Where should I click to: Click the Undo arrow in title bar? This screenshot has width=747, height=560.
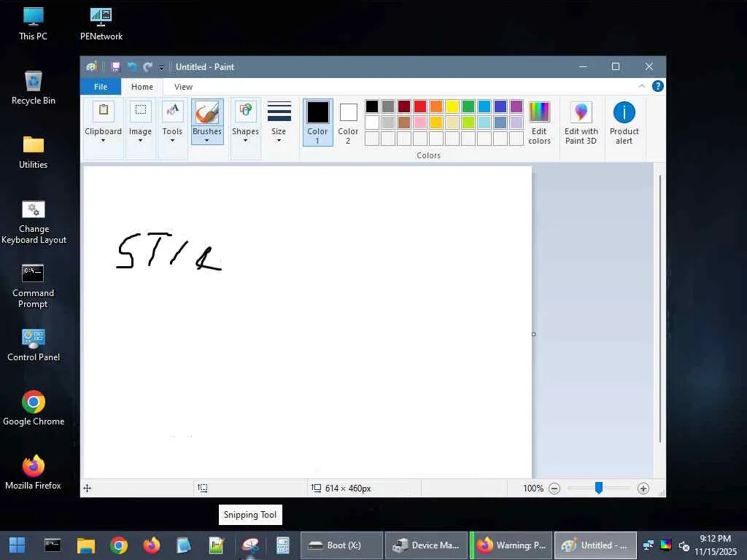132,67
